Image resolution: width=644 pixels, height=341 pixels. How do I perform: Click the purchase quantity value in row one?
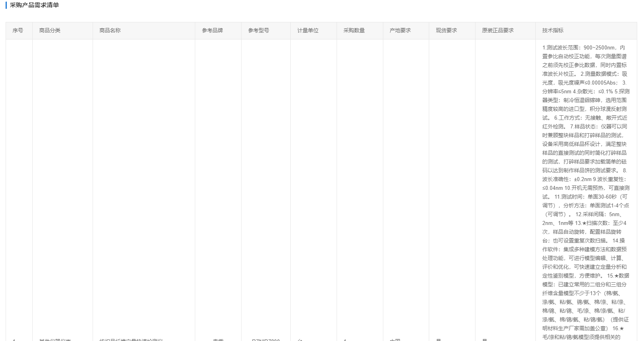(345, 339)
